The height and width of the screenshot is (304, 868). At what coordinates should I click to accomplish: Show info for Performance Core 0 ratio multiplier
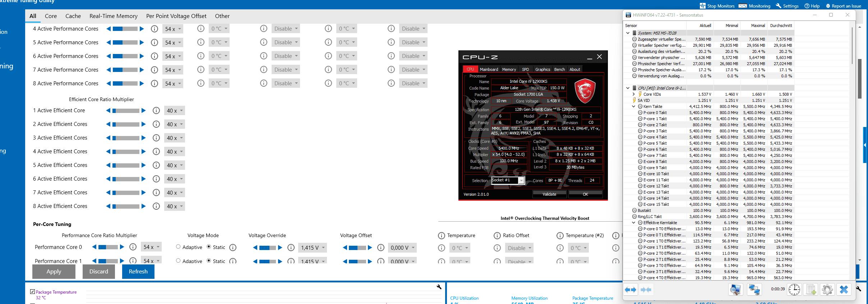pos(133,247)
